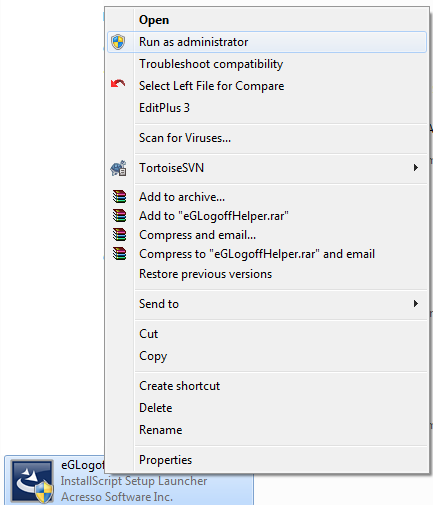
Task: Click WinRAR icon beside Compress to "eGLogoffHelper.rar" and email
Action: 119,254
